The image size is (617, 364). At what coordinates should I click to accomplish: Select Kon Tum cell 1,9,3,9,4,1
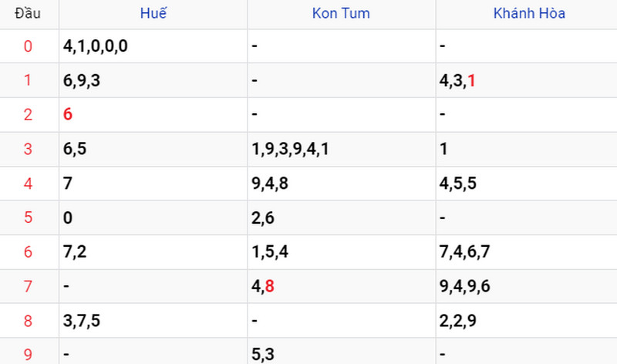click(x=291, y=149)
